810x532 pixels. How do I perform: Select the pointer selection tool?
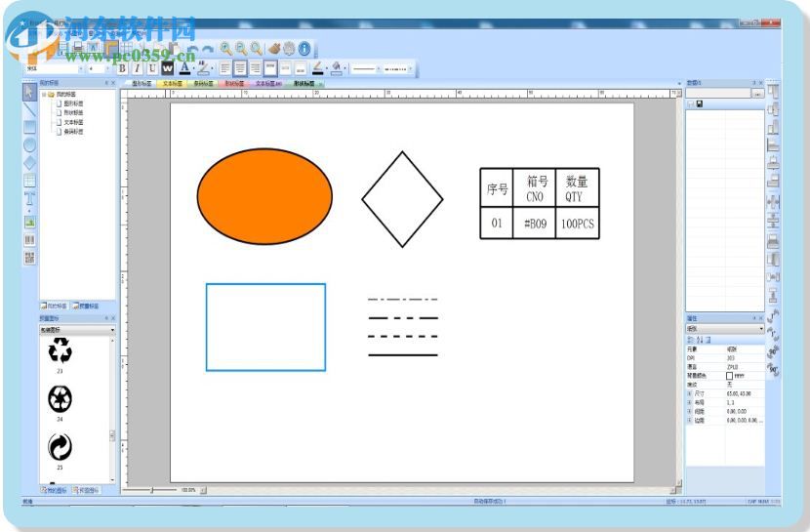pyautogui.click(x=29, y=92)
